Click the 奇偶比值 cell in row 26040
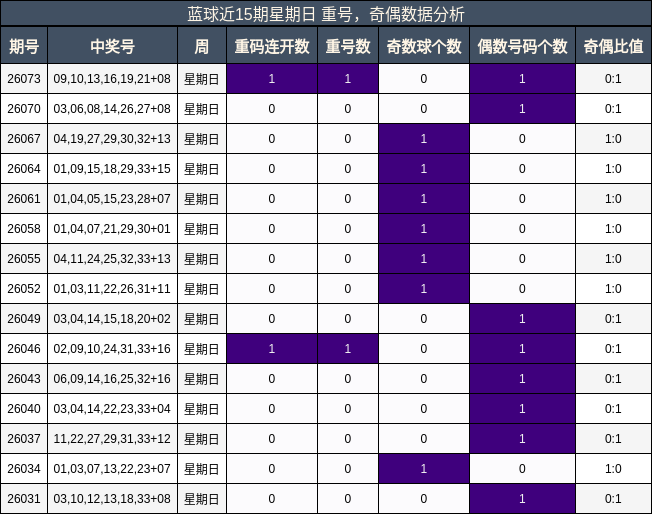 coord(614,408)
